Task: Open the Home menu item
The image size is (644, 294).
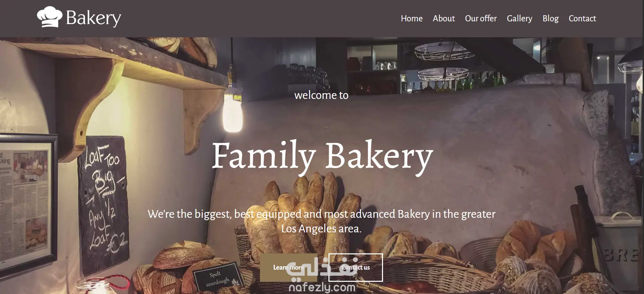Action: (x=411, y=19)
